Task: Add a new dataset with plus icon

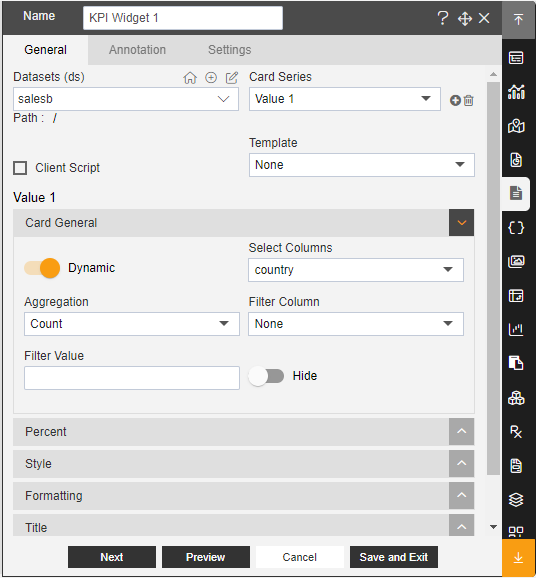Action: point(211,78)
